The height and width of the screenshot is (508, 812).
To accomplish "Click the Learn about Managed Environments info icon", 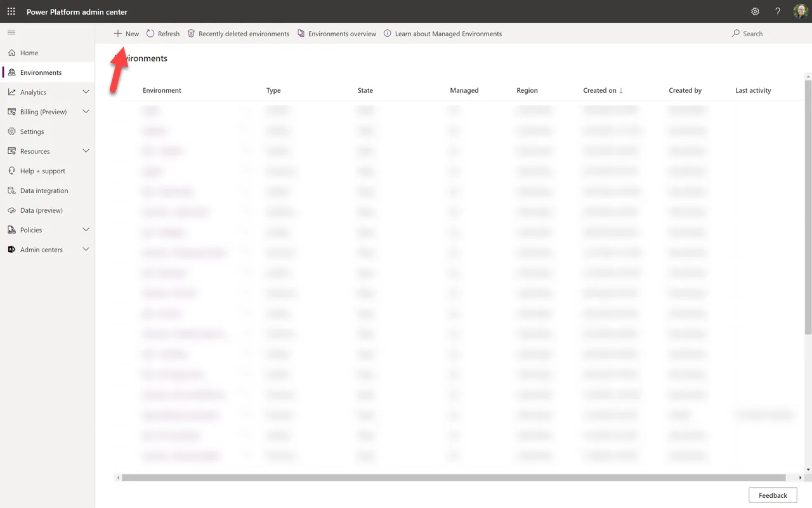I will pos(387,33).
